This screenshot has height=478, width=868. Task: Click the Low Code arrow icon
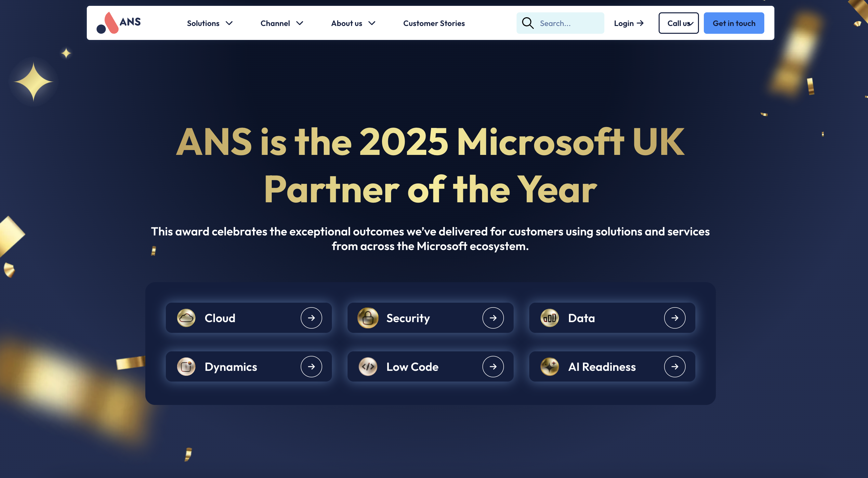coord(493,366)
